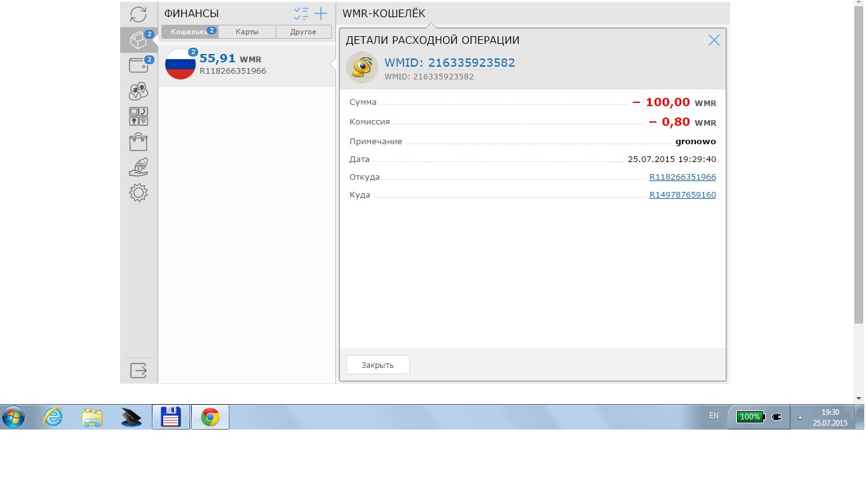The image size is (868, 488).
Task: Click the plus icon to add wallet
Action: [x=321, y=13]
